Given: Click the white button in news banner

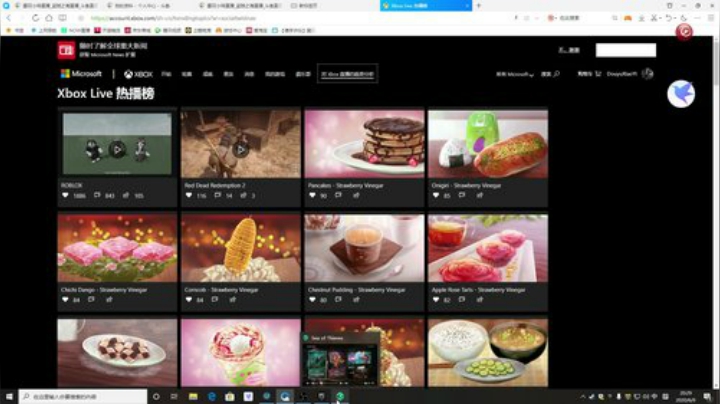Looking at the screenshot, I should pyautogui.click(x=625, y=50).
